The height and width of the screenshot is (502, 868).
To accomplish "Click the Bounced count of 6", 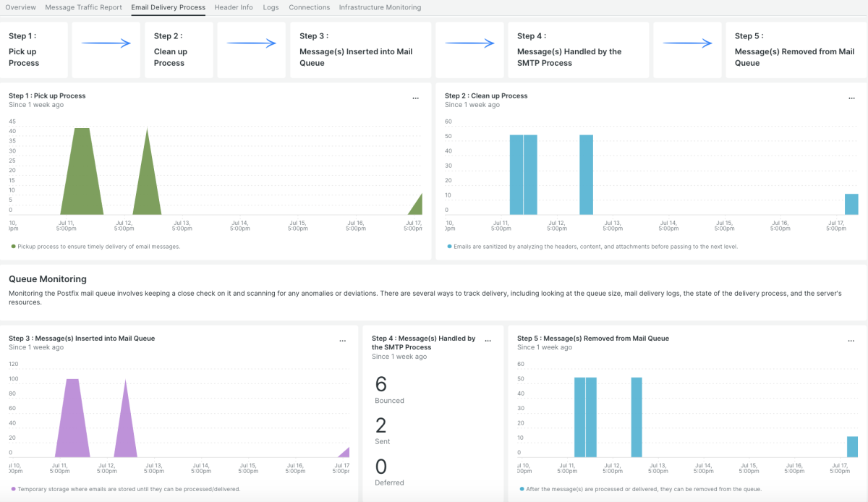I will click(x=381, y=384).
